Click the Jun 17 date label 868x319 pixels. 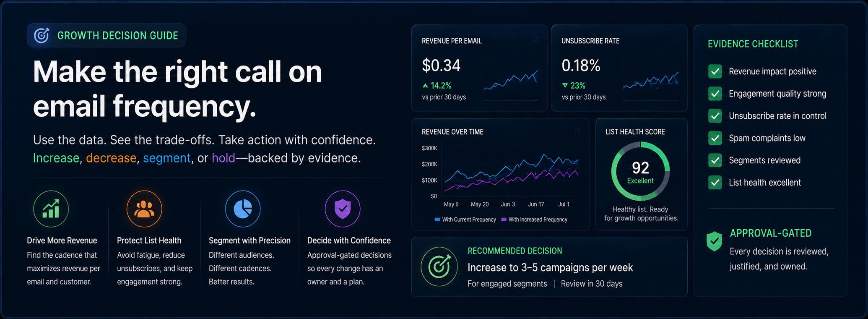pyautogui.click(x=536, y=204)
